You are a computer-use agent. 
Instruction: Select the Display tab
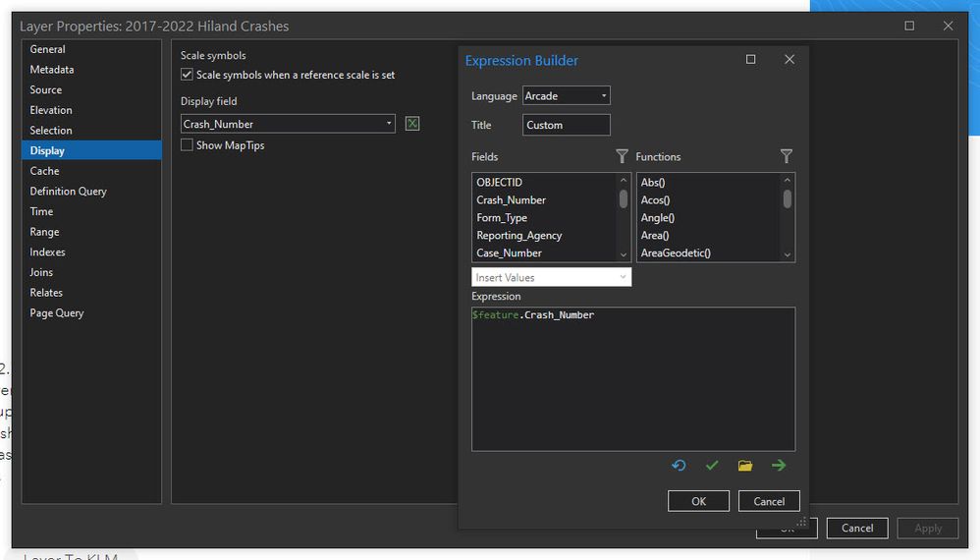[91, 150]
